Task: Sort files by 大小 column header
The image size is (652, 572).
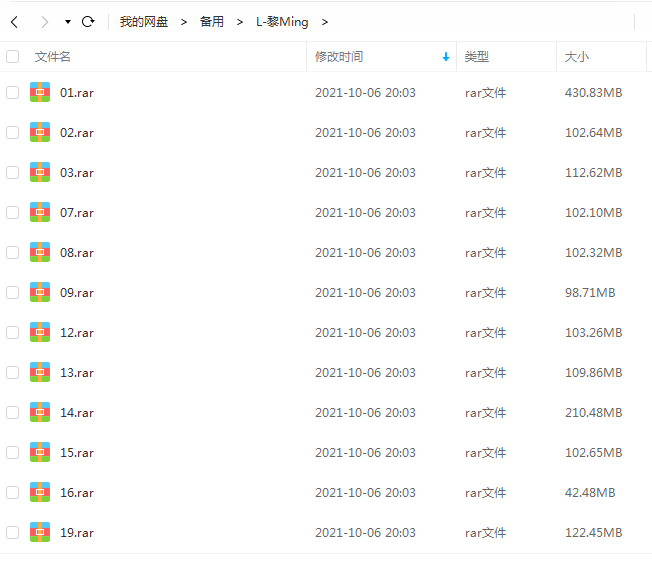Action: pyautogui.click(x=577, y=57)
